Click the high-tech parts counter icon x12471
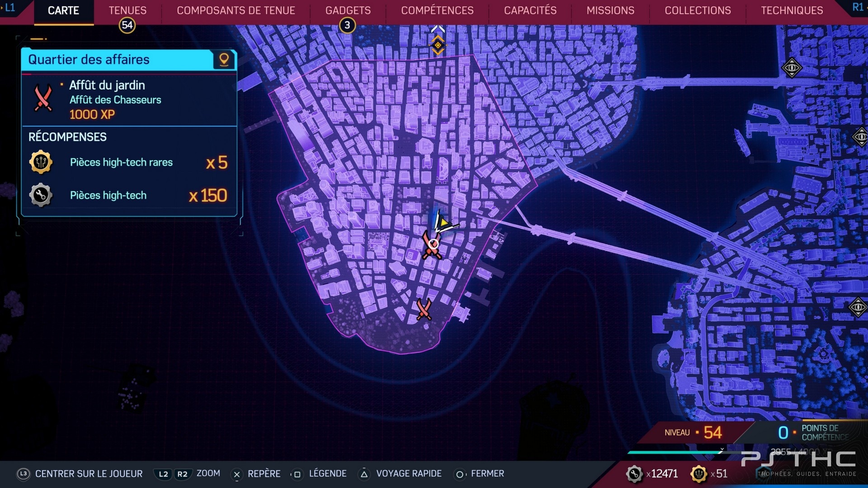 634,474
